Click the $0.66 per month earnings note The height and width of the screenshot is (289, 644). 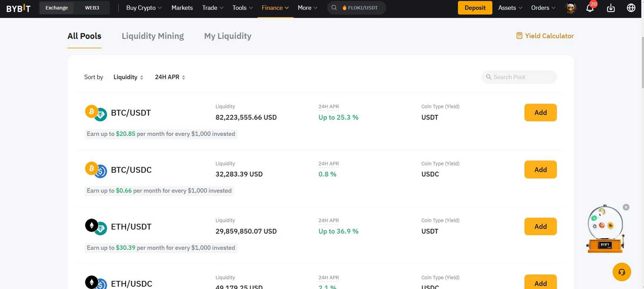159,191
